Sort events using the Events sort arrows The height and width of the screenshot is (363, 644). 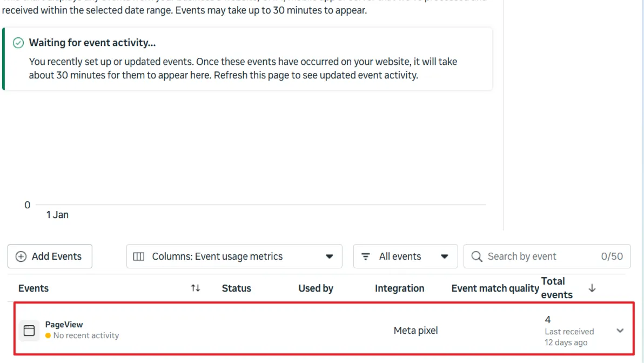tap(196, 288)
